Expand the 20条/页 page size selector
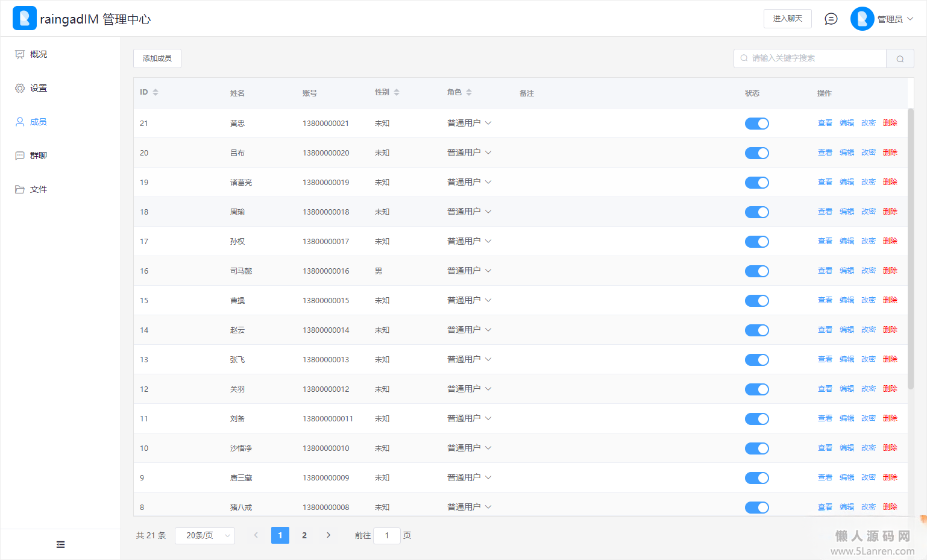Viewport: 927px width, 560px height. point(205,535)
